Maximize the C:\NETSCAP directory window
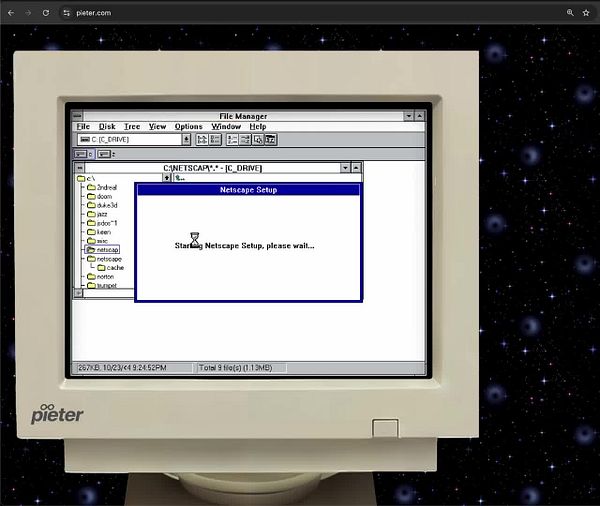Viewport: 600px width, 506px height. [x=356, y=168]
